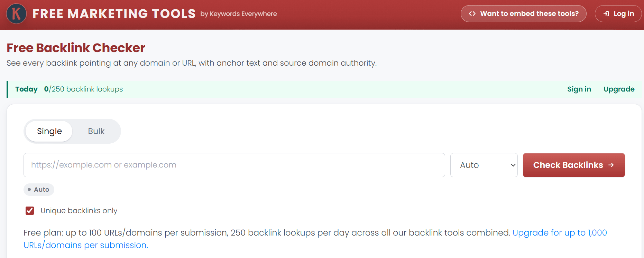Click the Upgrade link in the quota bar
This screenshot has height=258, width=644.
(x=619, y=89)
